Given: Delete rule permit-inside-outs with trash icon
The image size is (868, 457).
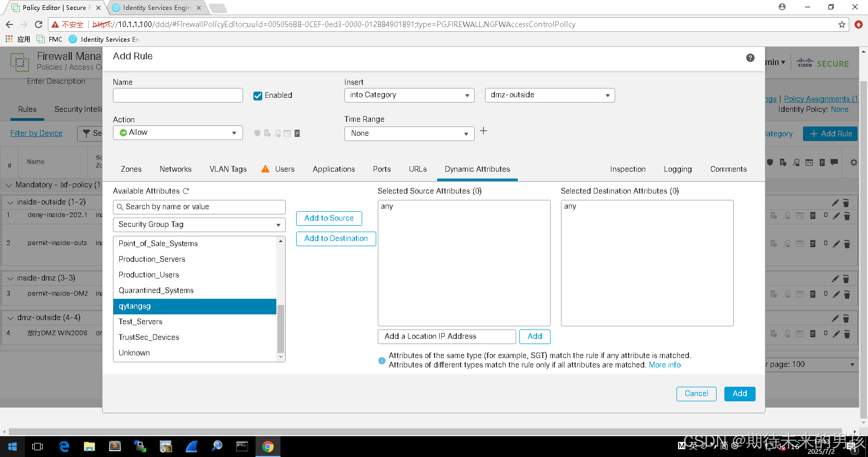Looking at the screenshot, I should pos(847,244).
